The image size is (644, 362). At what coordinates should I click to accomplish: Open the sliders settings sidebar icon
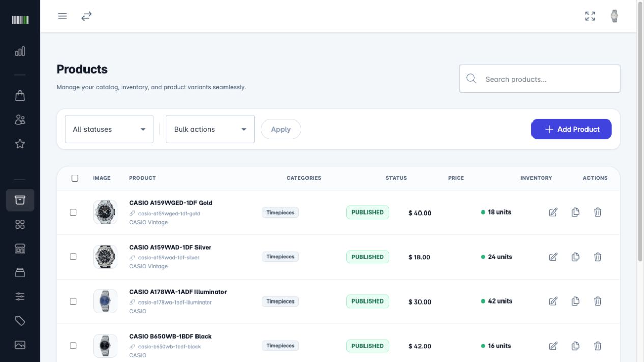coord(20,296)
